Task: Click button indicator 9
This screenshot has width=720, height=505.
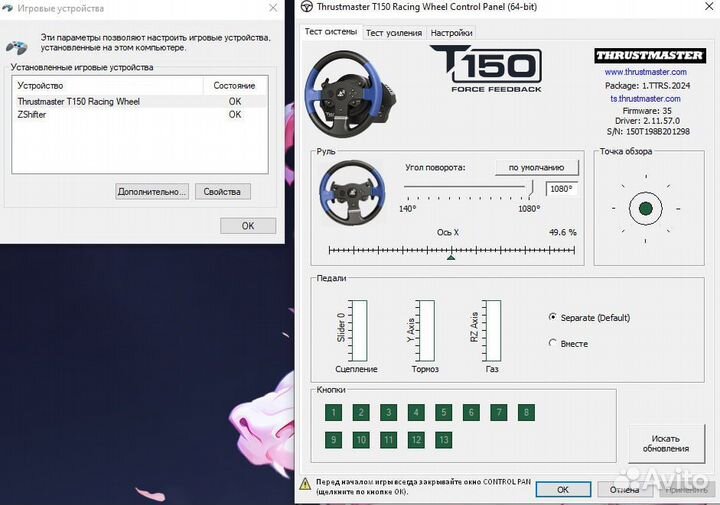Action: (x=333, y=440)
